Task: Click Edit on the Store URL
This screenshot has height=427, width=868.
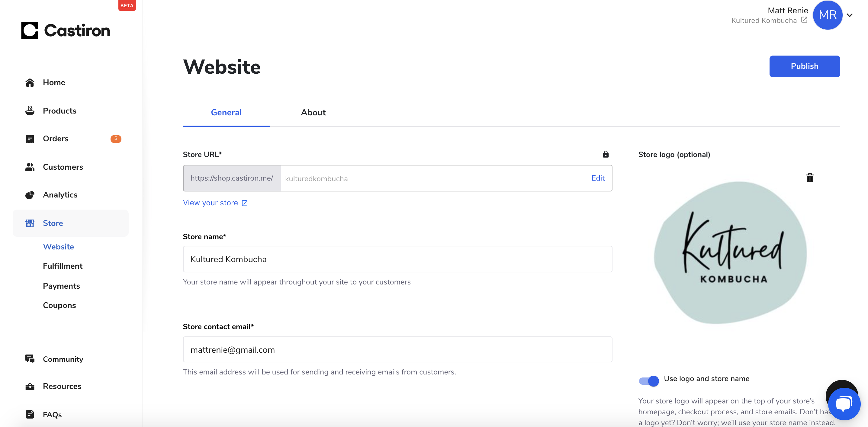Action: tap(598, 178)
